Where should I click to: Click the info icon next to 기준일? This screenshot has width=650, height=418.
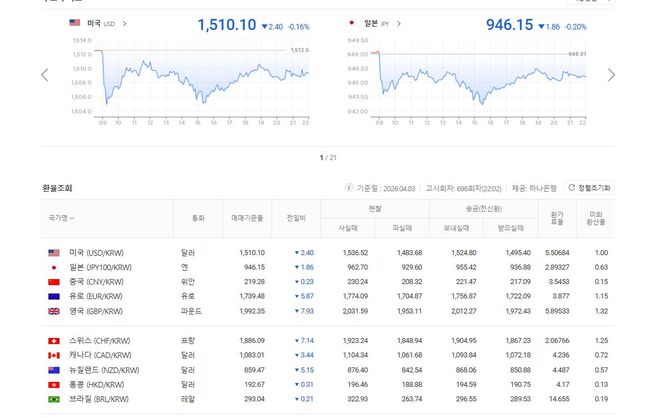point(349,187)
